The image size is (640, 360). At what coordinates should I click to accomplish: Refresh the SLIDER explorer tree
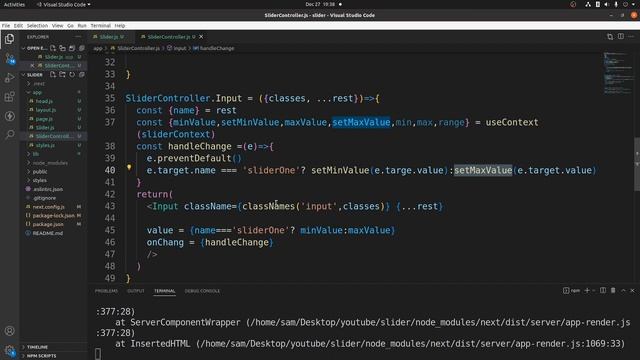(x=72, y=75)
